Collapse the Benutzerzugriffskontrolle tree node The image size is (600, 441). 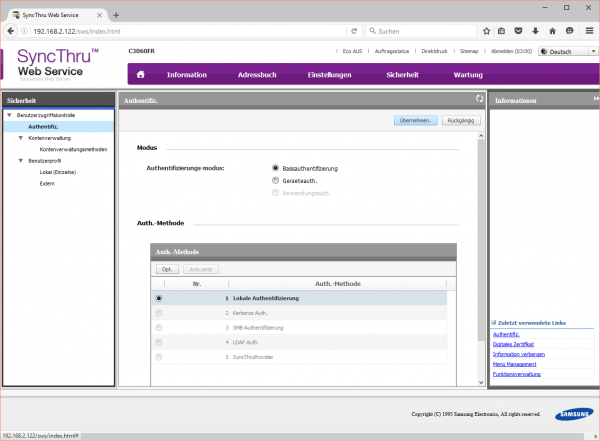click(9, 117)
